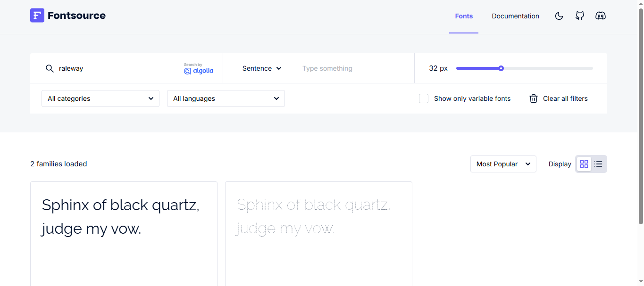Click the trash icon to clear filters
Image resolution: width=644 pixels, height=286 pixels.
point(534,98)
